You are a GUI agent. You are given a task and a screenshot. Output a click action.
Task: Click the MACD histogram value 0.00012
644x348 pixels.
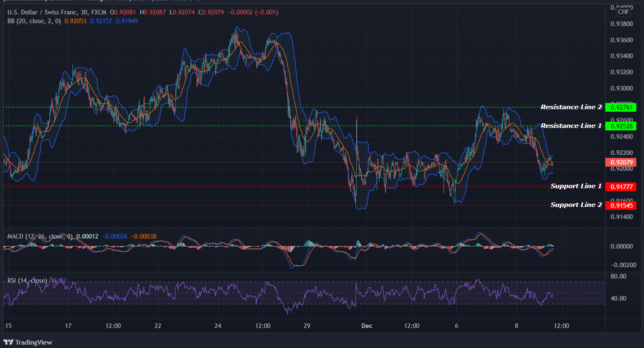[x=87, y=236]
